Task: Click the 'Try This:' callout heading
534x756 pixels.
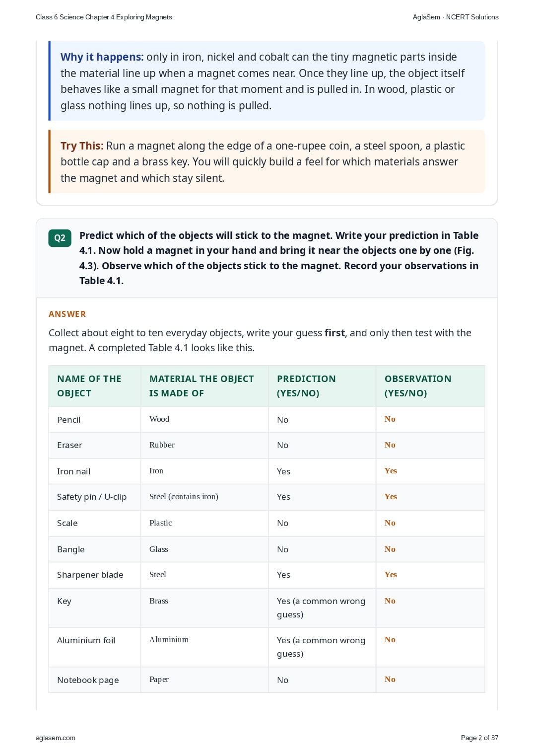Action: (x=82, y=146)
